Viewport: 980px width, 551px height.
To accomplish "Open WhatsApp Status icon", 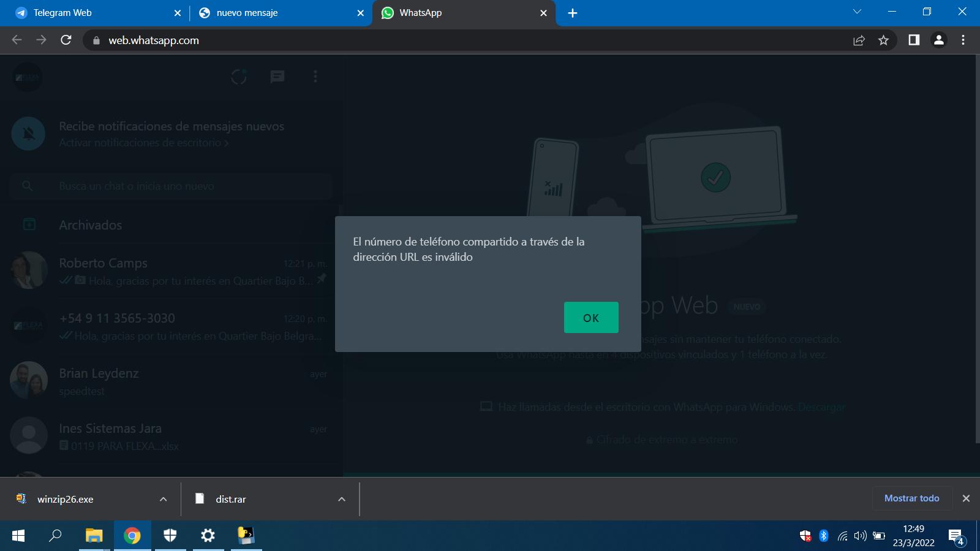I will click(x=239, y=77).
